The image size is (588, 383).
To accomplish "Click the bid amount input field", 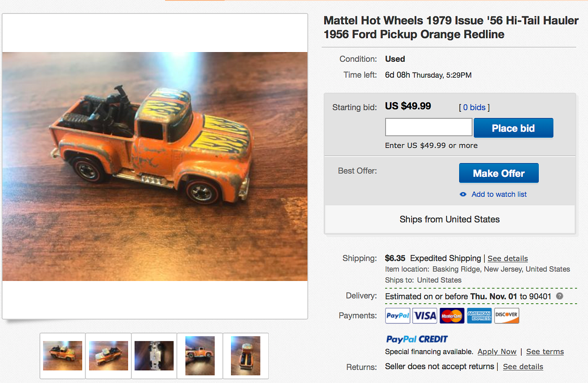I will point(429,127).
